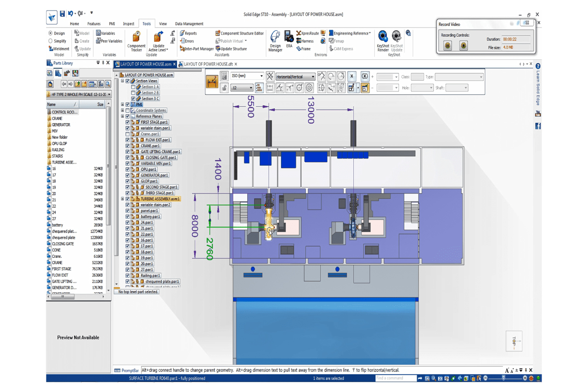Check the Section 1 A checkbox

(133, 87)
